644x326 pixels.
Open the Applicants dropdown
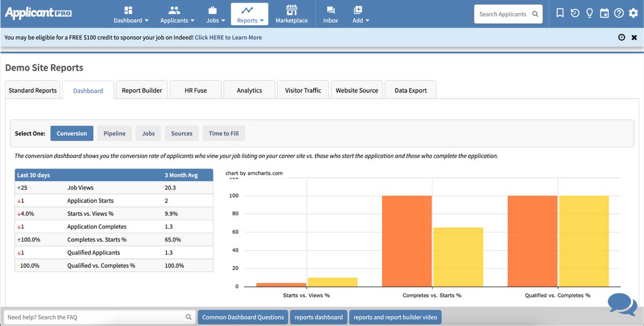click(x=177, y=13)
